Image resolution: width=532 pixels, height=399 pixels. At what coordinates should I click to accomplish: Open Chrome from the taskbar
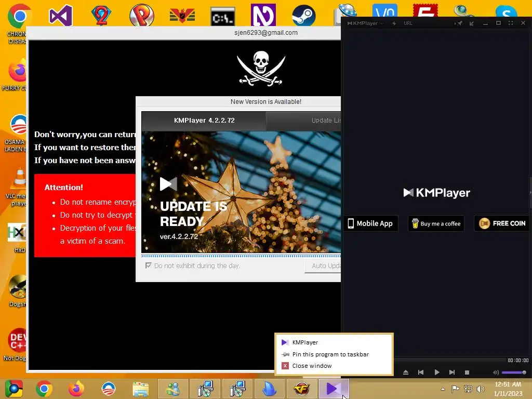pos(44,389)
